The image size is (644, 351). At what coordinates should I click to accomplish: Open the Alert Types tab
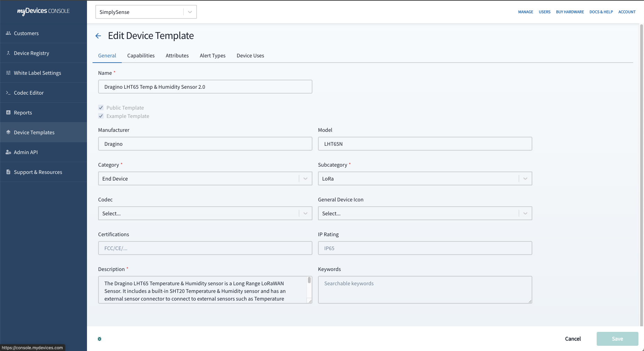click(212, 55)
